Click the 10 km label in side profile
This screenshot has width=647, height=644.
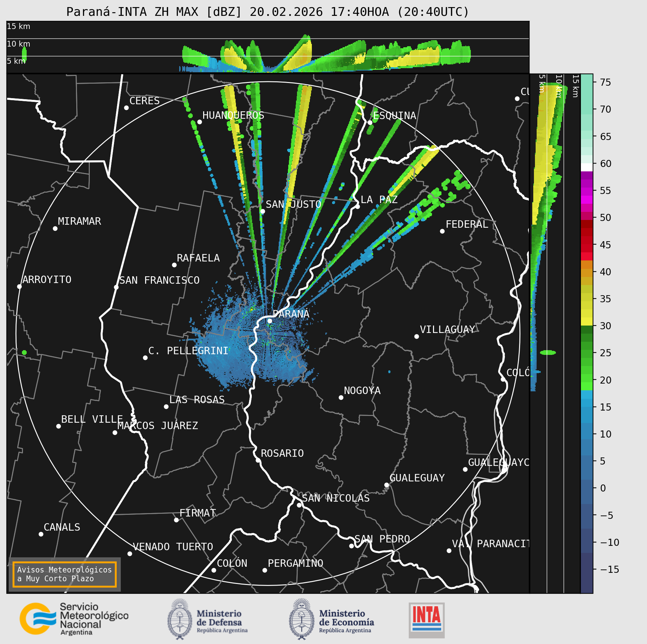tap(559, 86)
